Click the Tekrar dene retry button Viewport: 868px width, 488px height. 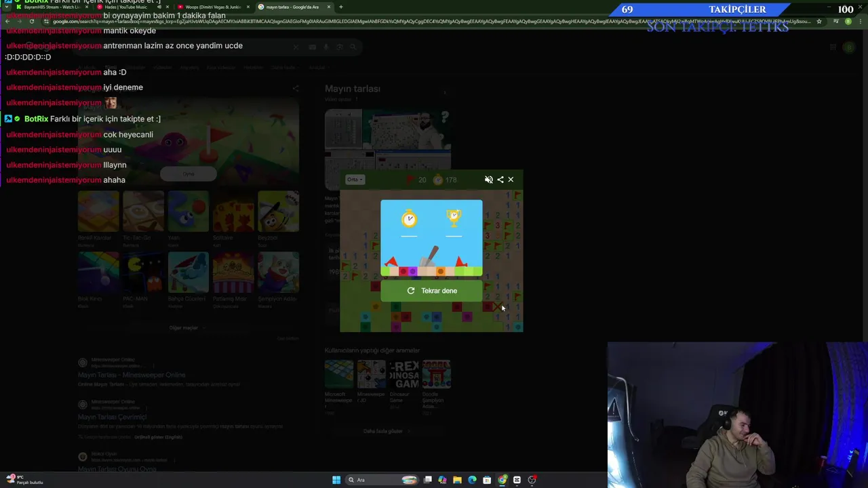431,291
